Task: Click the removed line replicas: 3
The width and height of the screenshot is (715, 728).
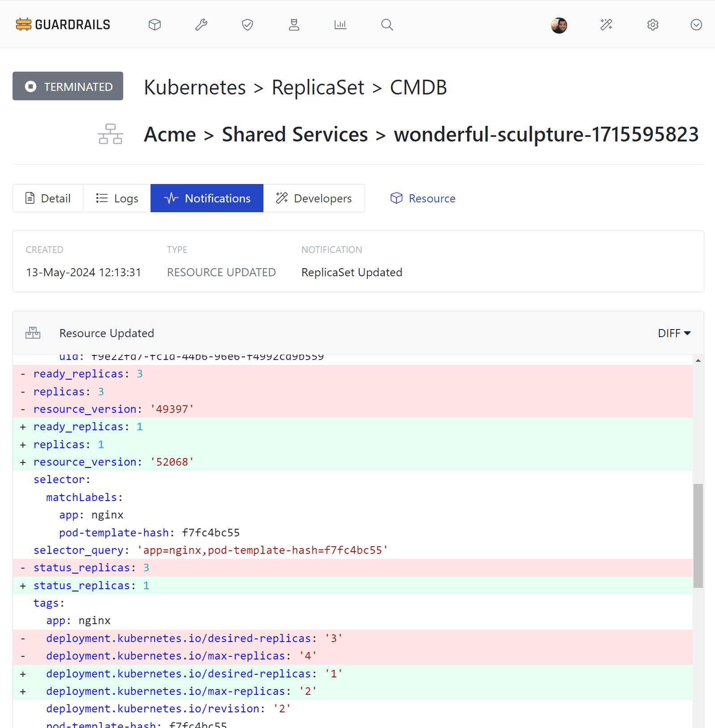Action: 353,392
